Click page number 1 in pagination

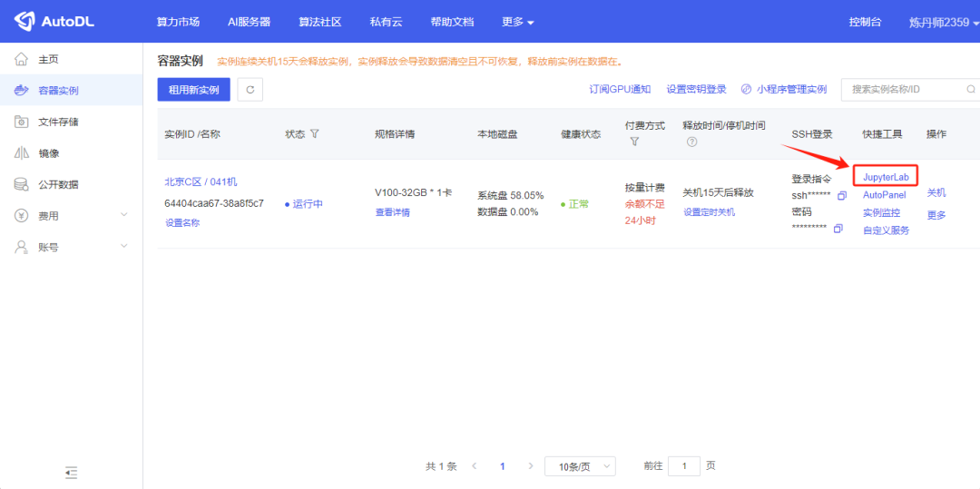(x=503, y=466)
